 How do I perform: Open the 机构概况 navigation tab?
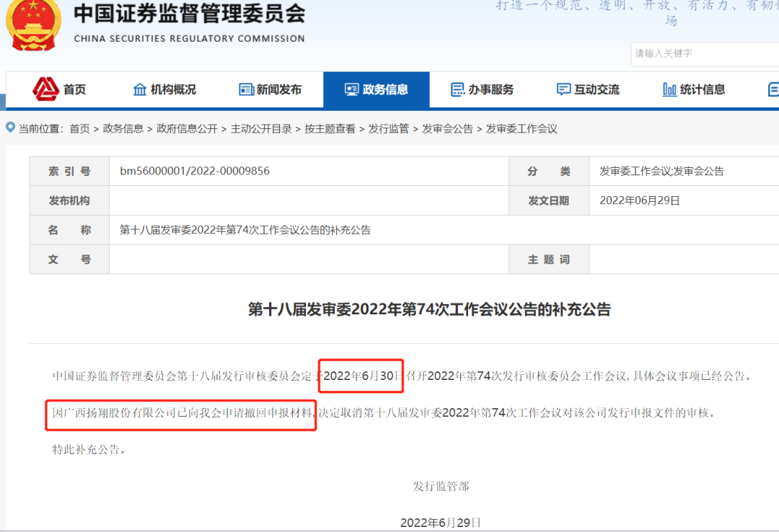pos(164,89)
